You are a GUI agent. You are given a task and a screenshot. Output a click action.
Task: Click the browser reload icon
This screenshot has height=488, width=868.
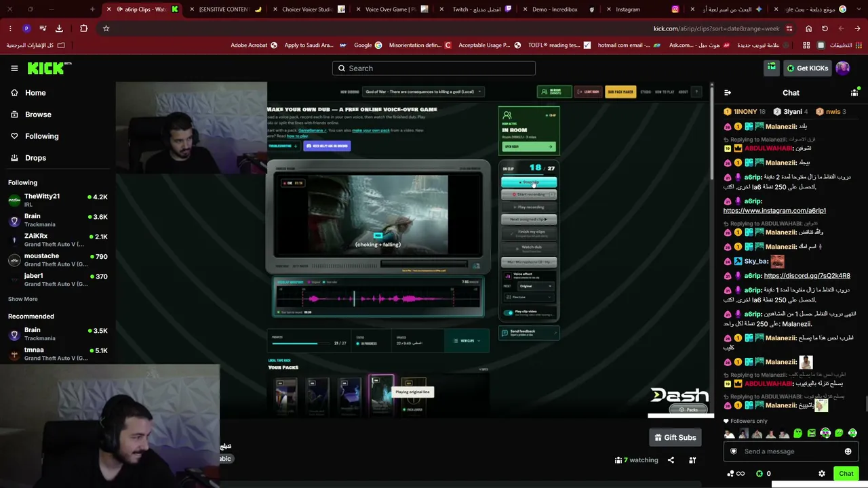tap(825, 28)
